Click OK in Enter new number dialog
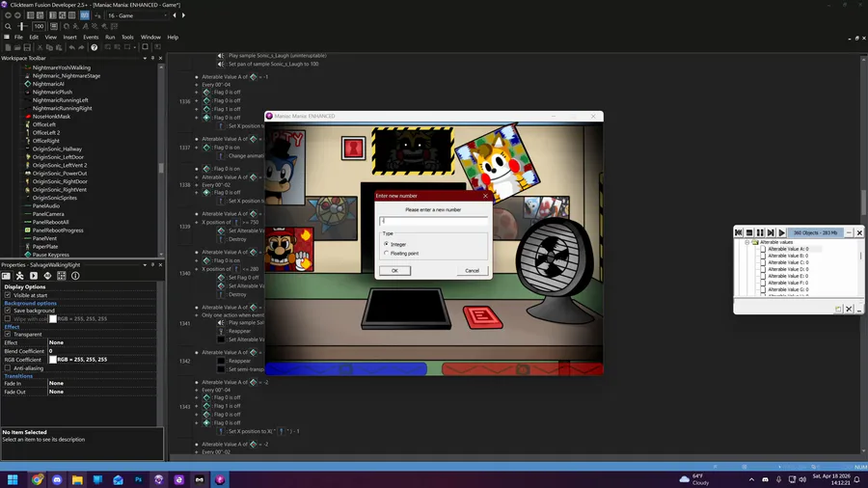 [x=394, y=271]
